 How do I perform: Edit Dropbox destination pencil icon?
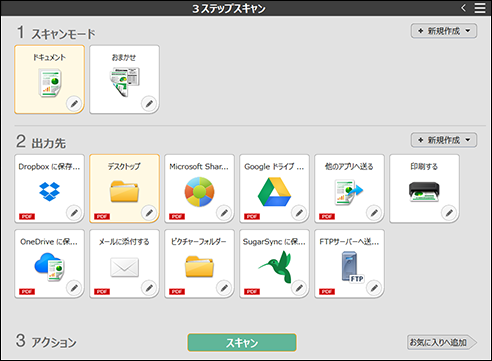(74, 212)
